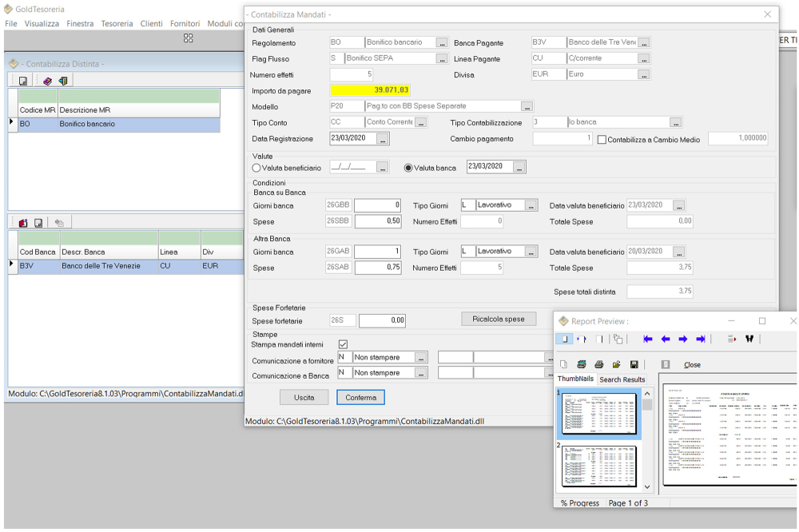Screen dimensions: 799x532
Task: Open the Regolamento lookup button
Action: click(442, 42)
